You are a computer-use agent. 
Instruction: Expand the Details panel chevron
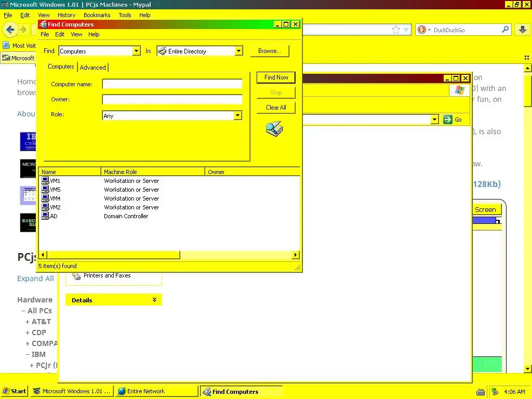tap(154, 300)
